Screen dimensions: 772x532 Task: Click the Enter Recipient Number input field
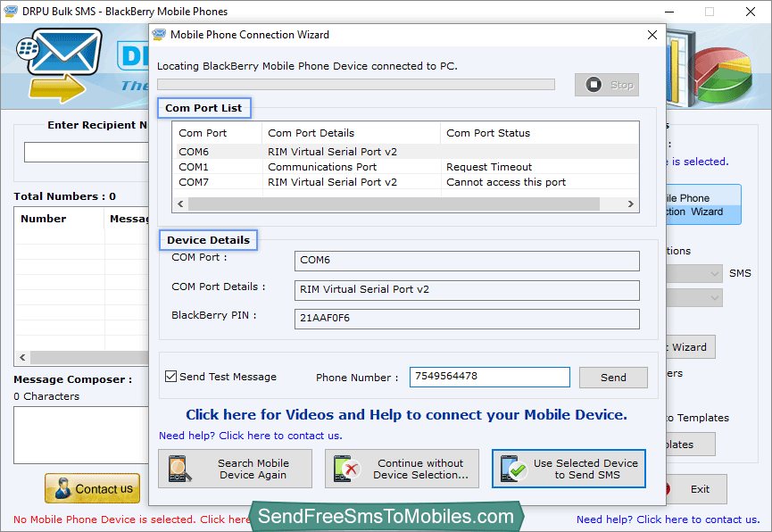[87, 153]
